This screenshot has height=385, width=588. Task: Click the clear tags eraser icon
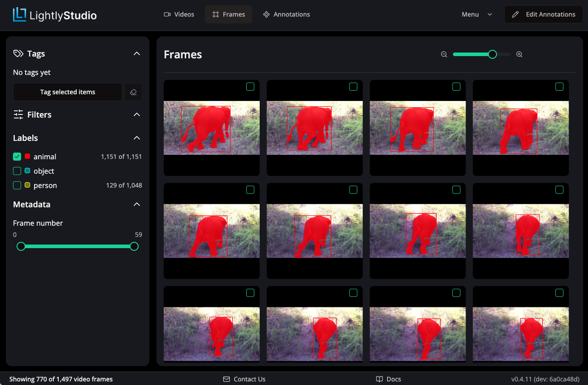click(133, 92)
